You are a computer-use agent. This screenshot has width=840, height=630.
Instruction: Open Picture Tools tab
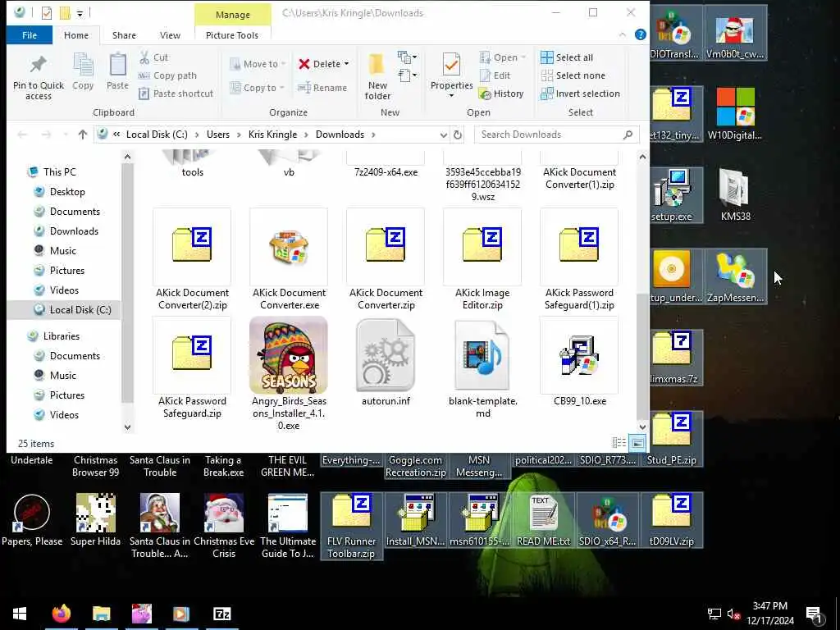coord(232,35)
